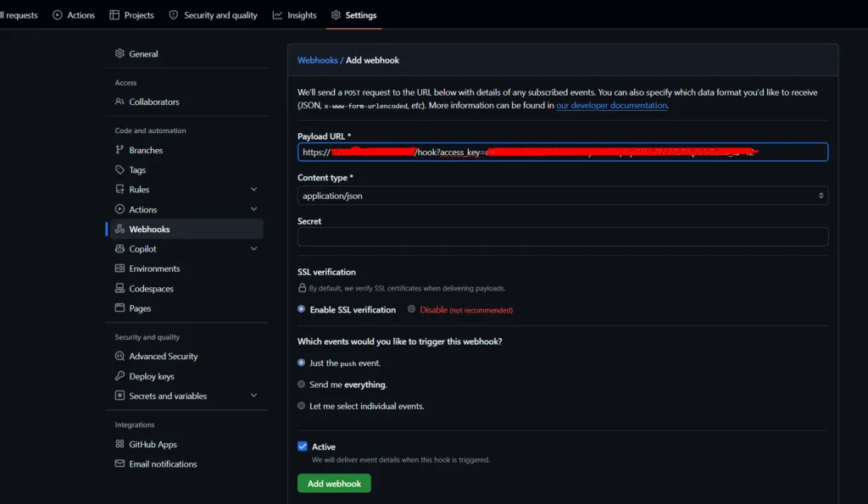Screen dimensions: 868x504
Task: Click the Branches git-branch icon
Action: click(x=120, y=150)
